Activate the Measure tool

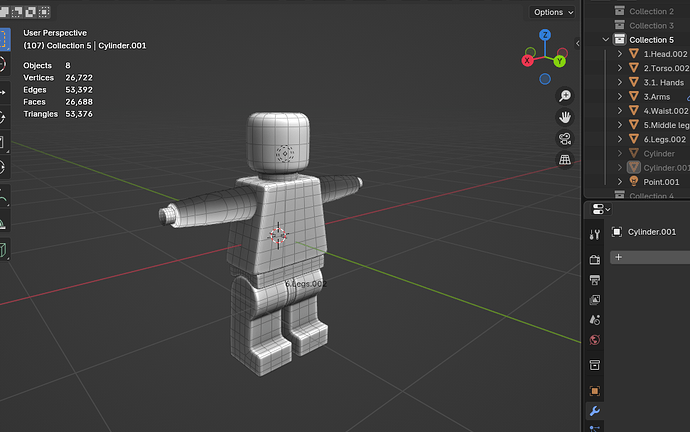pyautogui.click(x=4, y=222)
